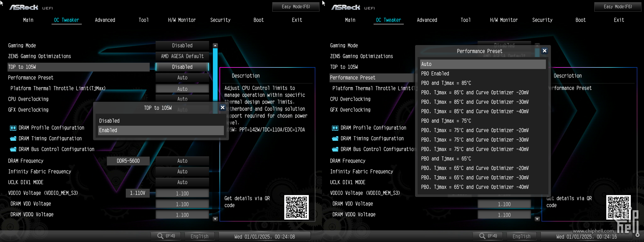Close the TDP to 105W popup
The height and width of the screenshot is (242, 644).
point(223,107)
